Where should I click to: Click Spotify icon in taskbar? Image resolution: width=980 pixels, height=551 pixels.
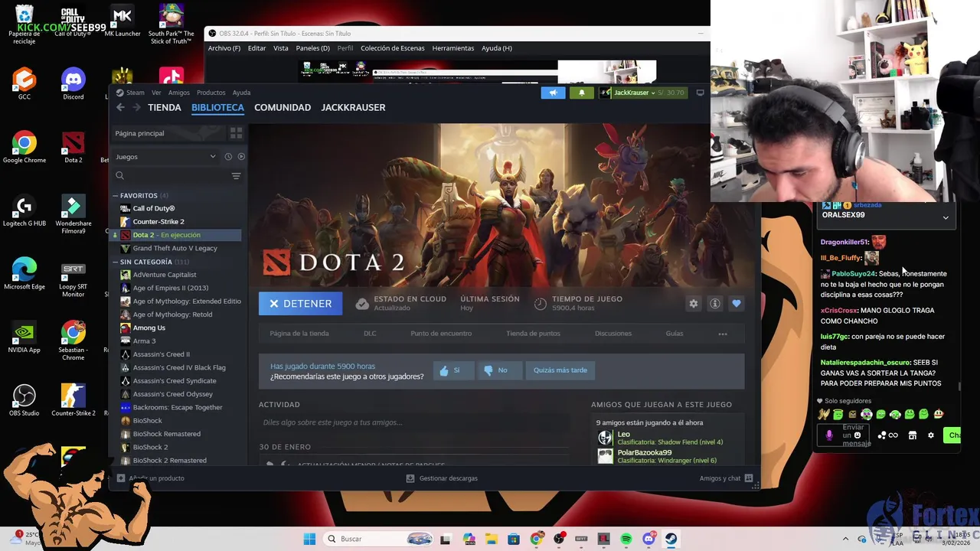pyautogui.click(x=626, y=539)
